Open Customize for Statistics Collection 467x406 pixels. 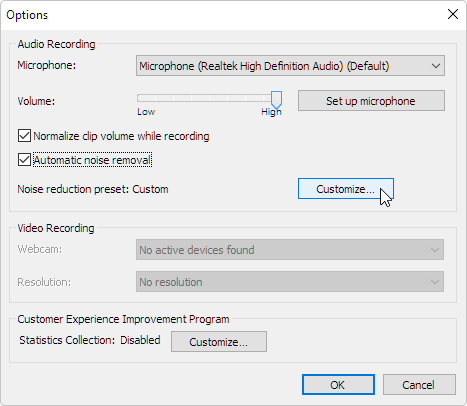(x=219, y=342)
